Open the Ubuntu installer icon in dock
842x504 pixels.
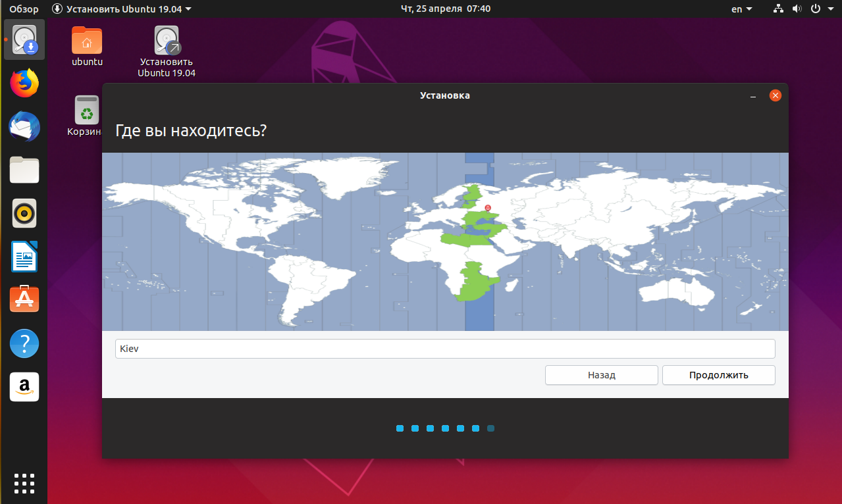pos(24,39)
